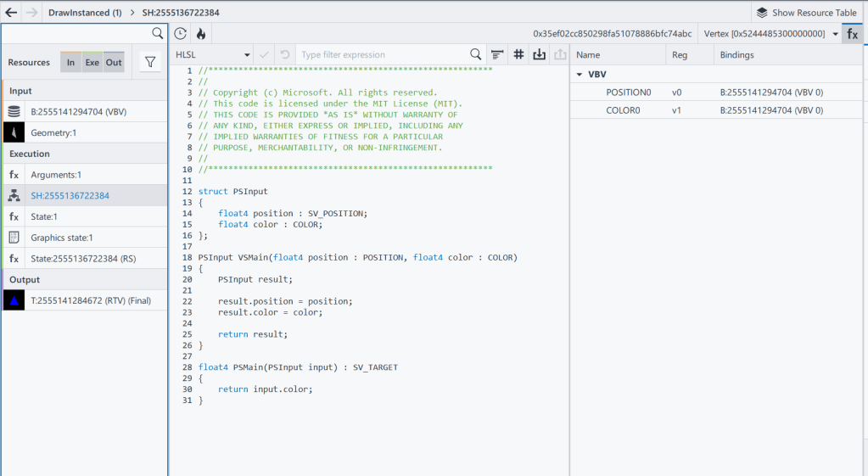Click the search magnifier in the filter expression box

point(476,54)
